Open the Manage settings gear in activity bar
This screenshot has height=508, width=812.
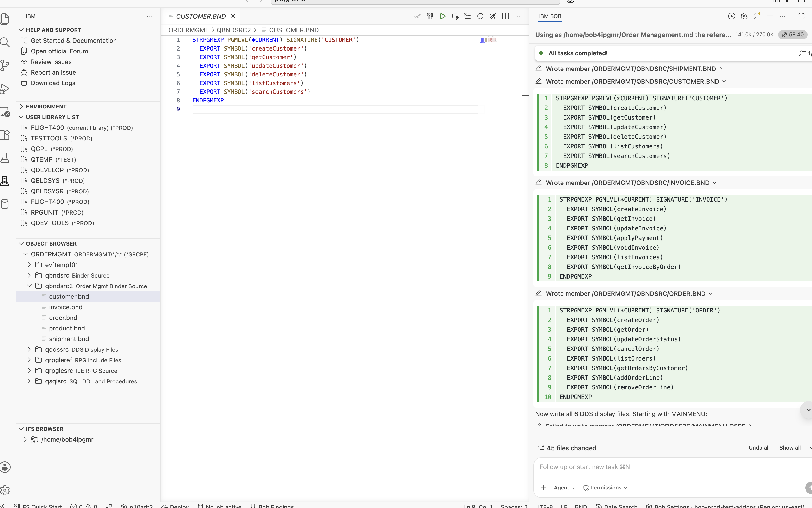point(5,490)
